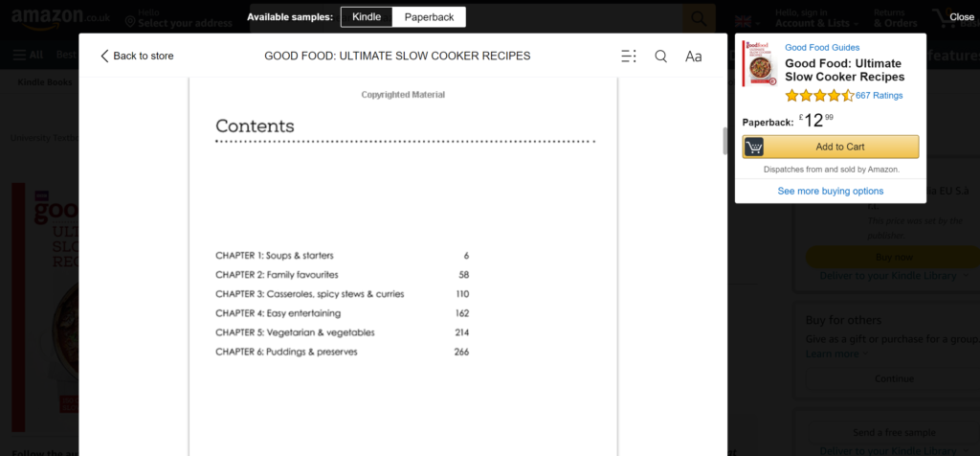This screenshot has width=980, height=456.
Task: Click dimmed Kindle Books nav item
Action: pyautogui.click(x=44, y=82)
